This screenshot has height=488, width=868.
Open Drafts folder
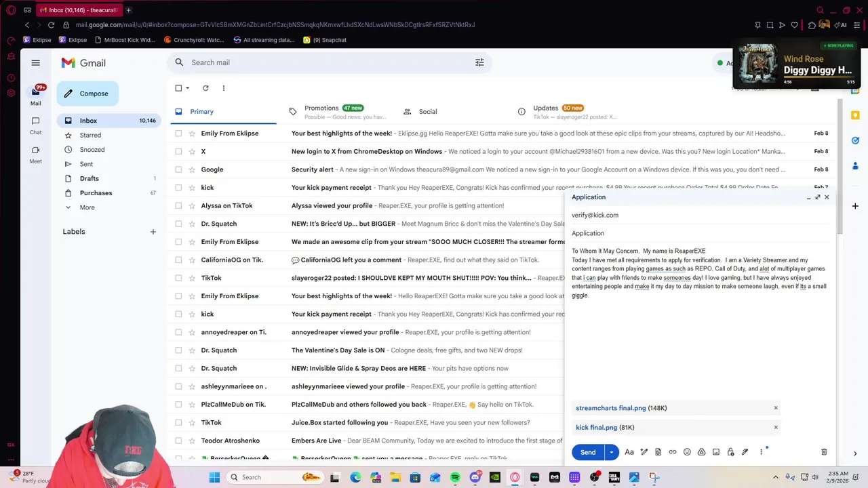tap(109, 179)
